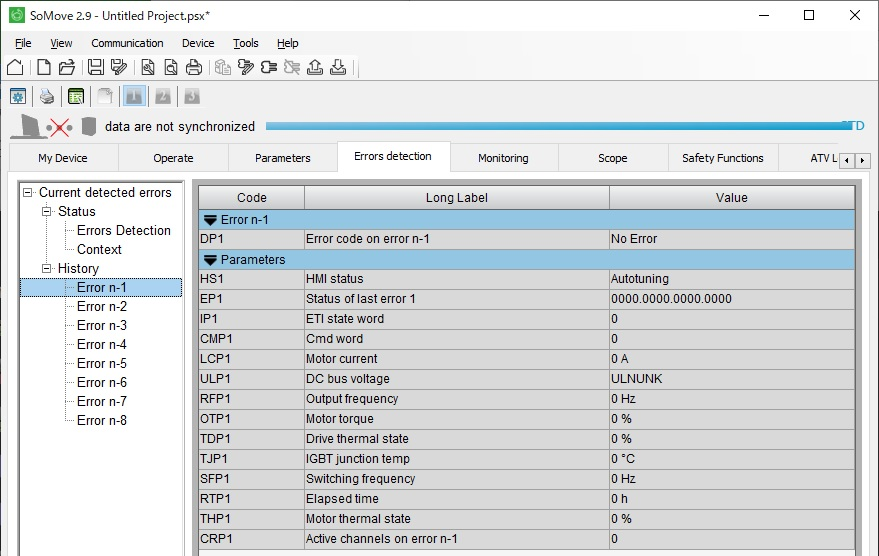This screenshot has width=879, height=556.
Task: Select Errors Detection in the tree
Action: pos(123,230)
